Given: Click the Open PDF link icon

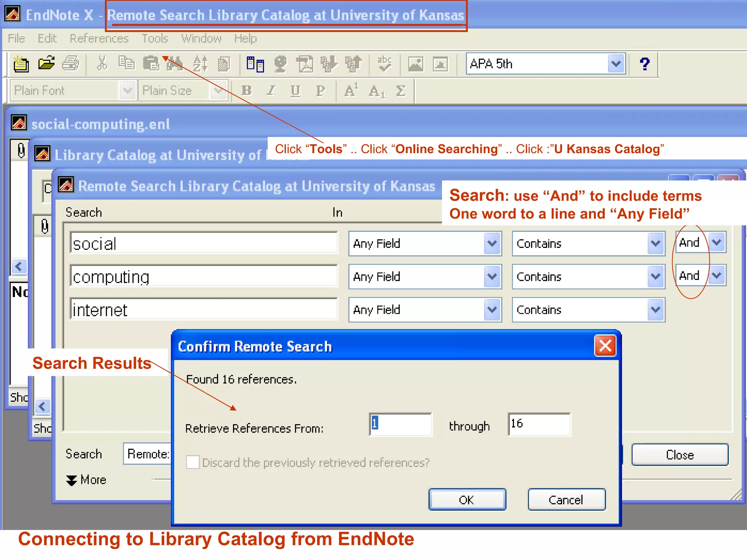Looking at the screenshot, I should 305,64.
